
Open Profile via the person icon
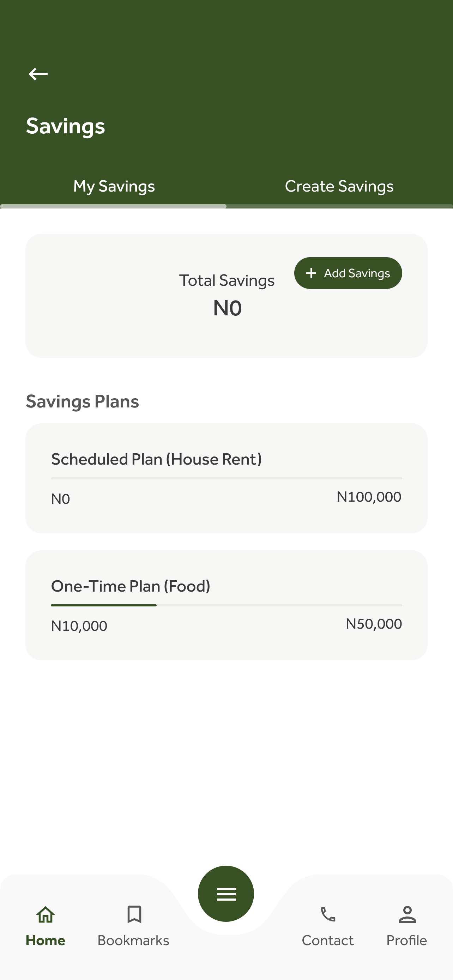[x=407, y=914]
